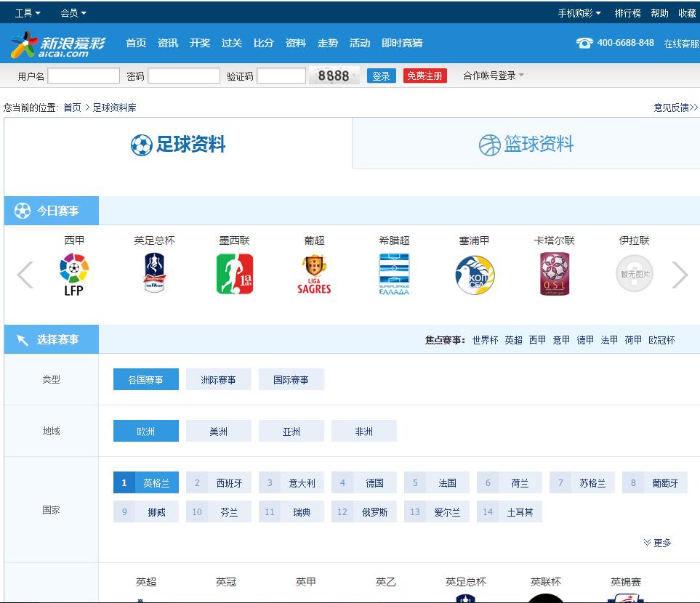The height and width of the screenshot is (603, 700).
Task: Select country 4 德国
Action: click(364, 482)
